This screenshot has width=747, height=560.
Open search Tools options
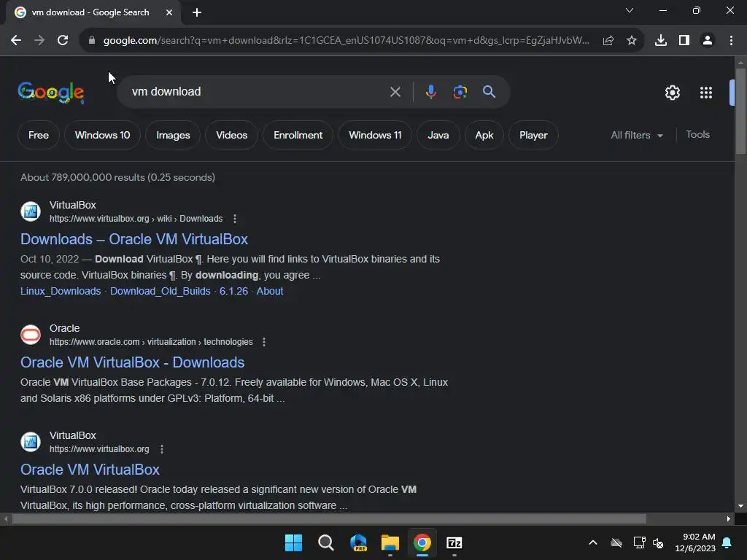click(x=697, y=135)
